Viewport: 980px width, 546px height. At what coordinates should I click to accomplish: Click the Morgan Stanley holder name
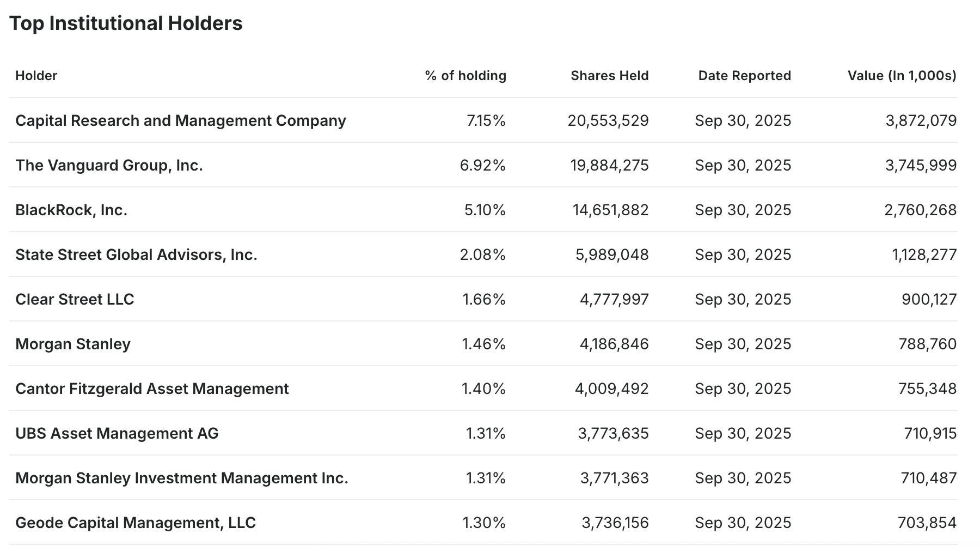(73, 344)
